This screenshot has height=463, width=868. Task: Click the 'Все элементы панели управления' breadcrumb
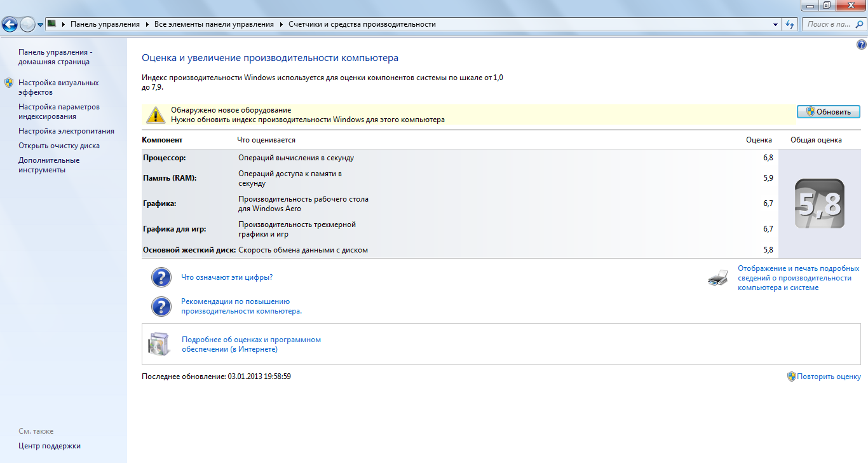coord(214,24)
